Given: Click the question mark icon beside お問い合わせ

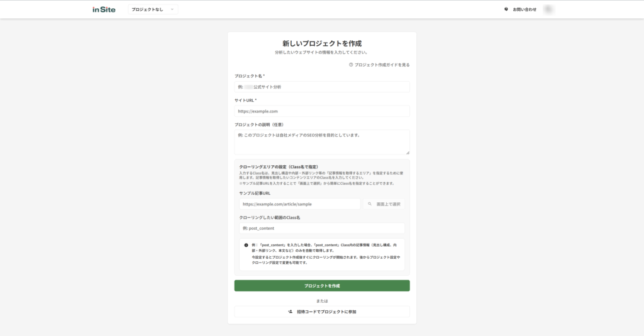Looking at the screenshot, I should (506, 9).
